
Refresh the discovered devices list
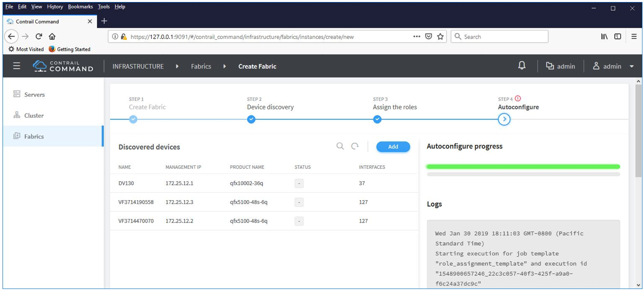[355, 146]
